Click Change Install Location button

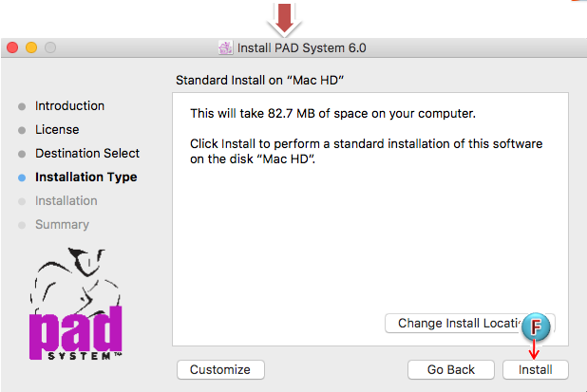[x=460, y=324]
